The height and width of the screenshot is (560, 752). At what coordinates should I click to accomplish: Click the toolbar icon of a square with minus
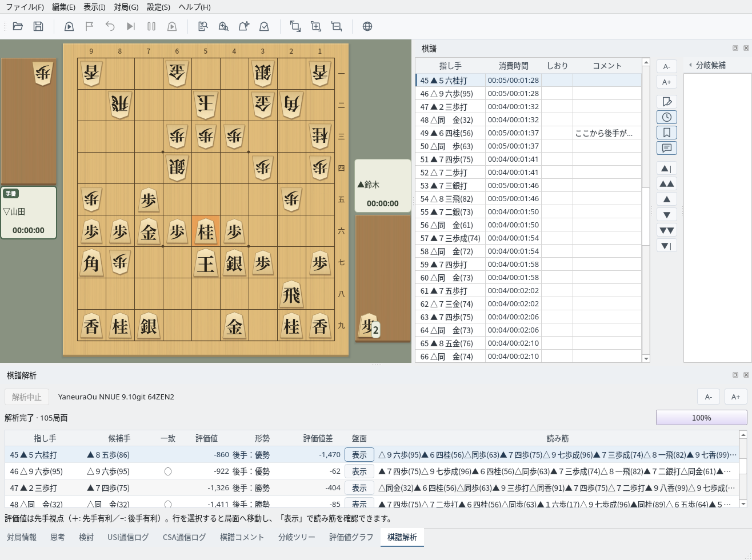pos(337,26)
